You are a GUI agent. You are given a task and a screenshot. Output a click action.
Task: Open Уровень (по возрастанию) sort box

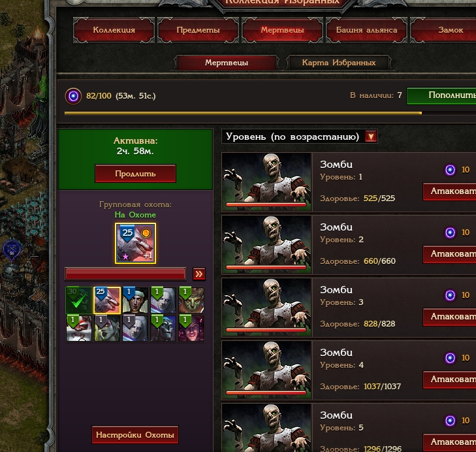pos(300,137)
